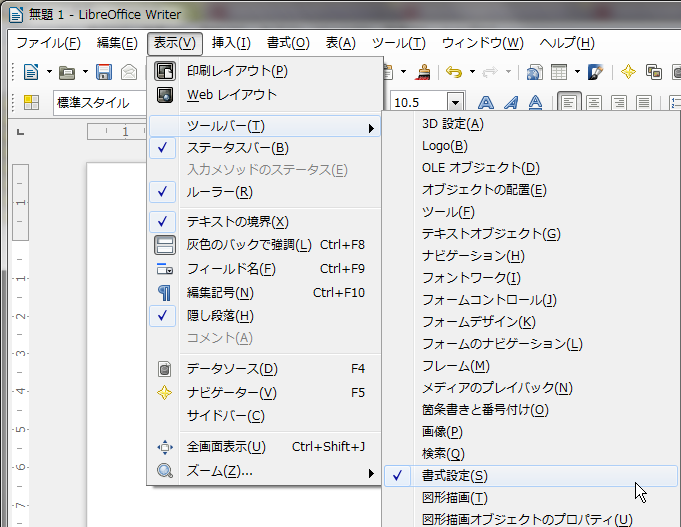The height and width of the screenshot is (527, 681).
Task: Expand ズーム(Z)... submenu
Action: [265, 471]
